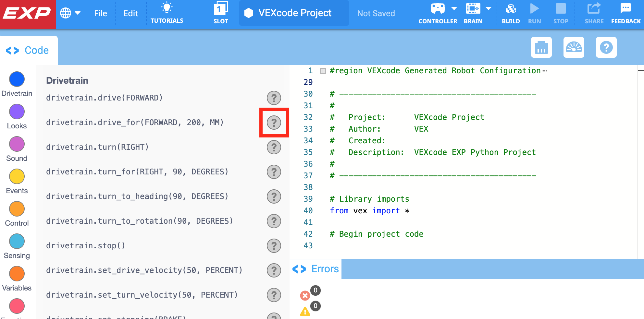The height and width of the screenshot is (319, 644).
Task: Select the Sound category circle
Action: [x=17, y=144]
